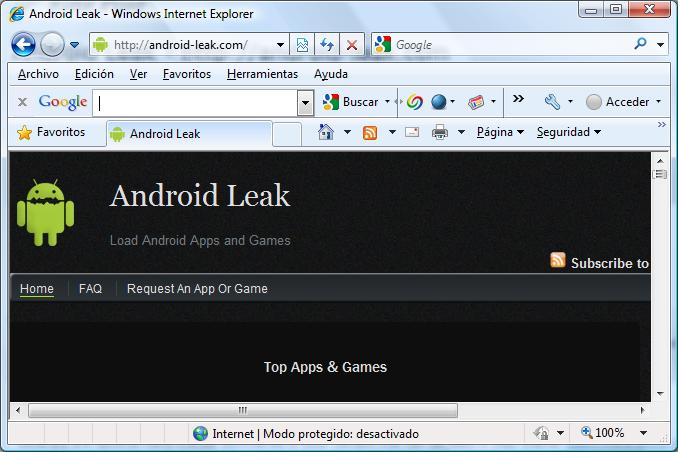Show more Google Toolbar buttons chevron
Image resolution: width=678 pixels, height=452 pixels.
tap(518, 99)
